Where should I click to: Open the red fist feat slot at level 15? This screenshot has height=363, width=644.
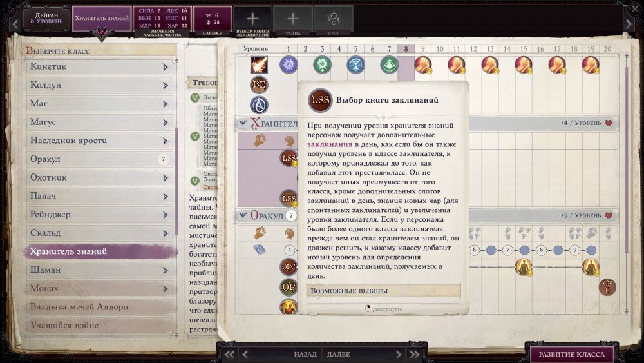click(x=524, y=65)
